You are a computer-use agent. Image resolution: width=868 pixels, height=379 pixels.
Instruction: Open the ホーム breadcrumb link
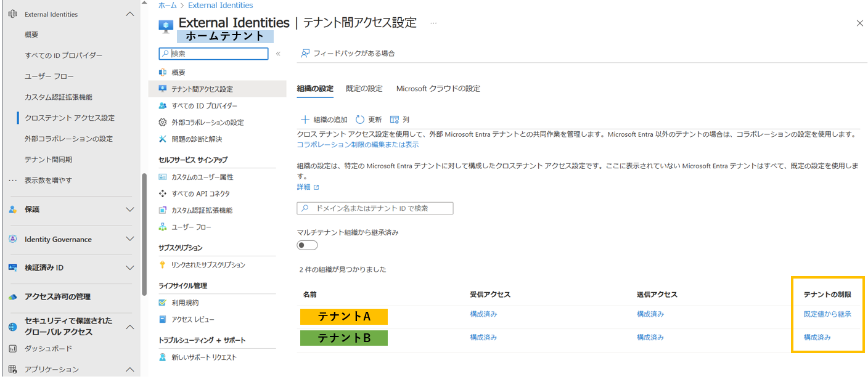click(167, 5)
